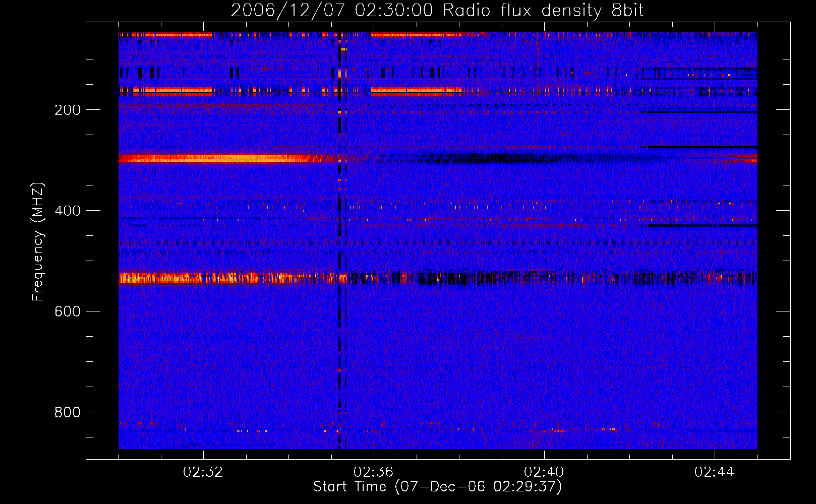816x504 pixels.
Task: Click the dark vertical dropout stripe near 02:35
Action: [x=339, y=241]
